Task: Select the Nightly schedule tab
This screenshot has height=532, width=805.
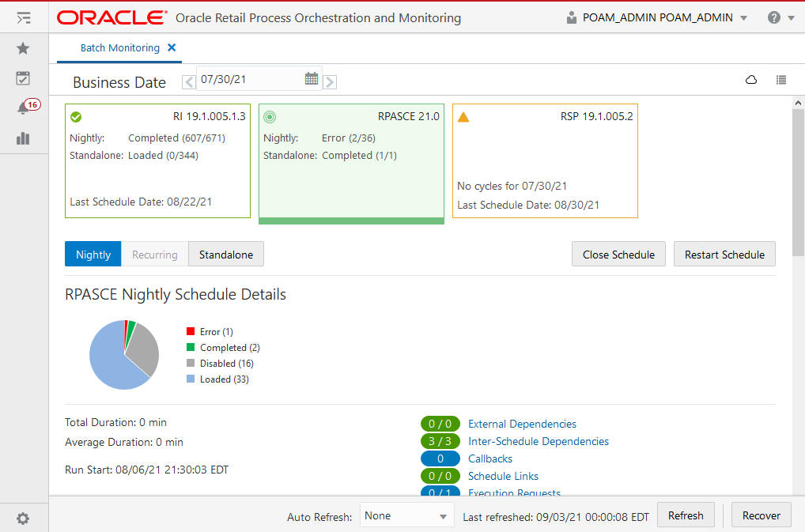Action: point(93,255)
